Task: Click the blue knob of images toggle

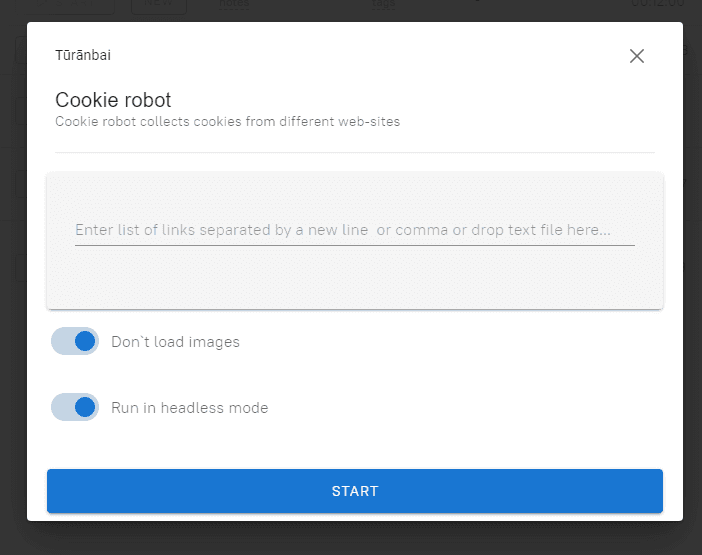Action: (x=85, y=341)
